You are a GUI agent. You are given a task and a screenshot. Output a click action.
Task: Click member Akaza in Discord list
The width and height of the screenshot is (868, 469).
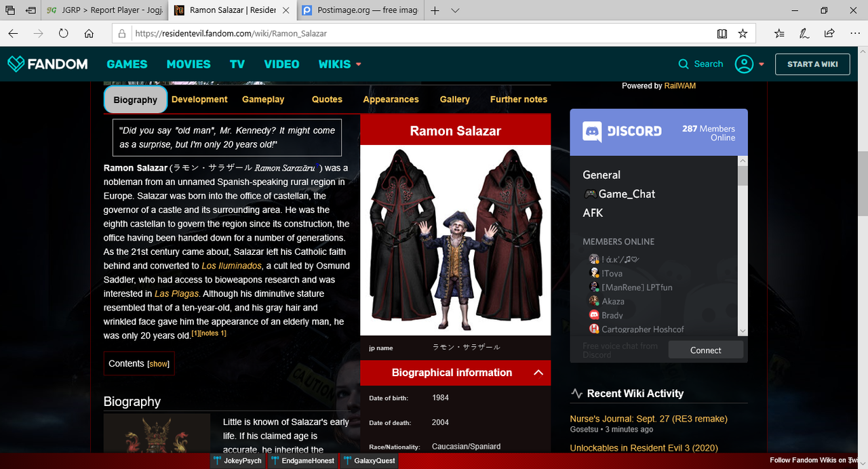tap(606, 301)
